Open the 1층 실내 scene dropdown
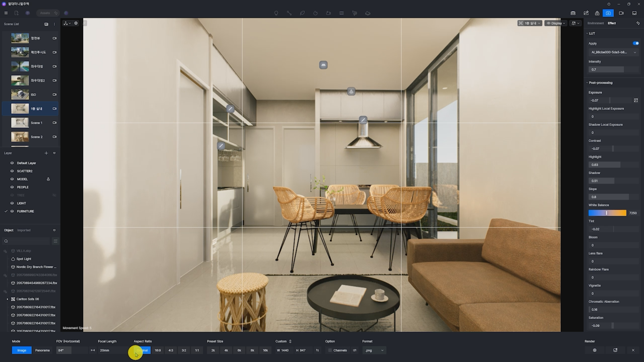This screenshot has width=644, height=362. click(530, 23)
